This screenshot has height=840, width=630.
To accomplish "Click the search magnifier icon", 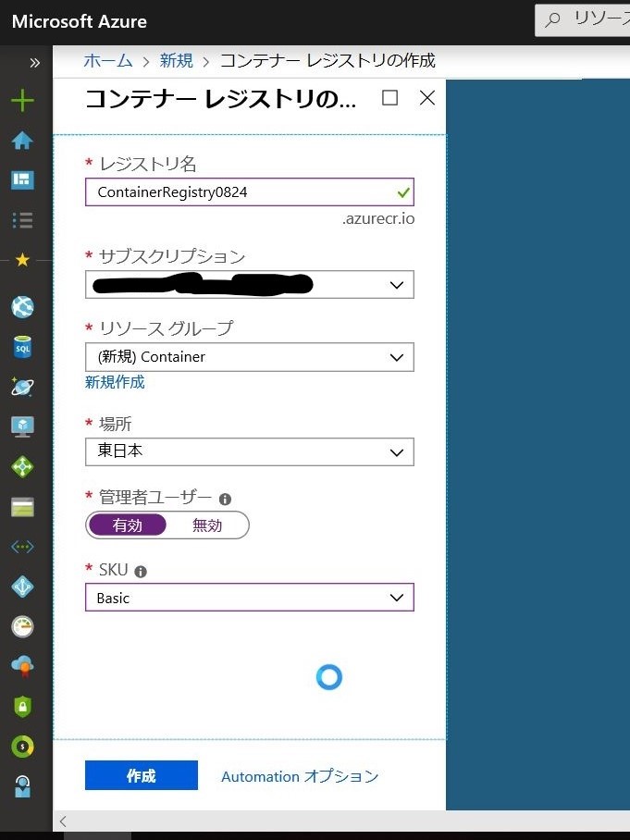I will [x=552, y=19].
